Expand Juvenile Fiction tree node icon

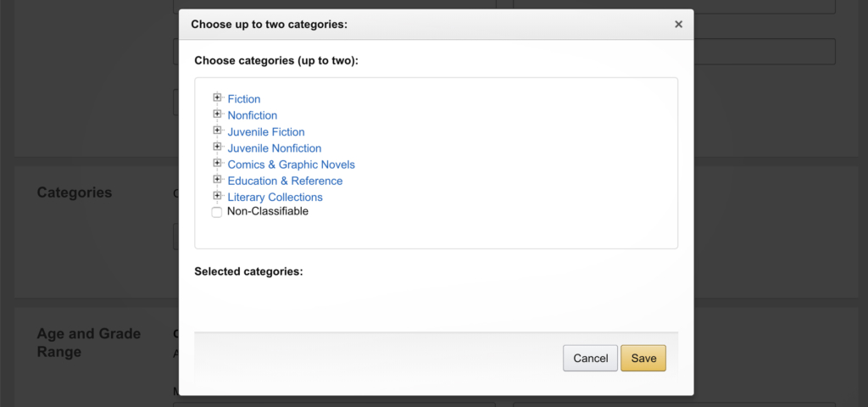218,131
